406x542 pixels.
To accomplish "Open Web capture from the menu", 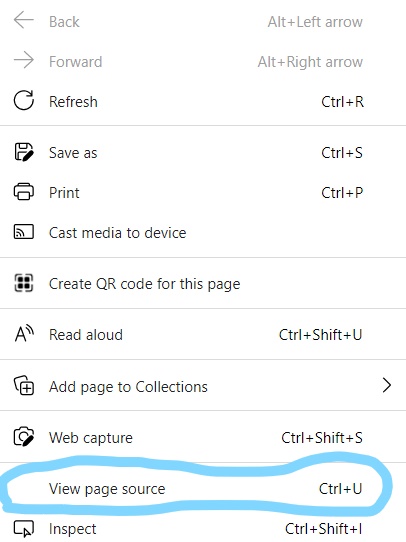I will (203, 437).
